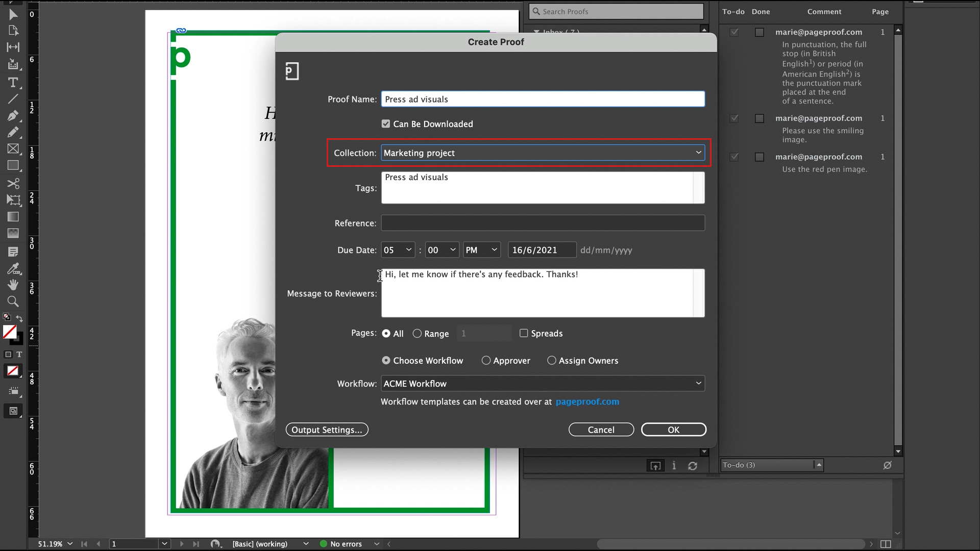Screen dimensions: 980x551
Task: Select the To-do column header
Action: 733,11
